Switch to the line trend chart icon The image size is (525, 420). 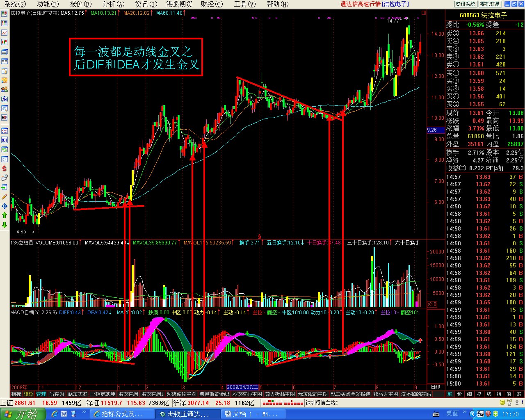[5, 33]
